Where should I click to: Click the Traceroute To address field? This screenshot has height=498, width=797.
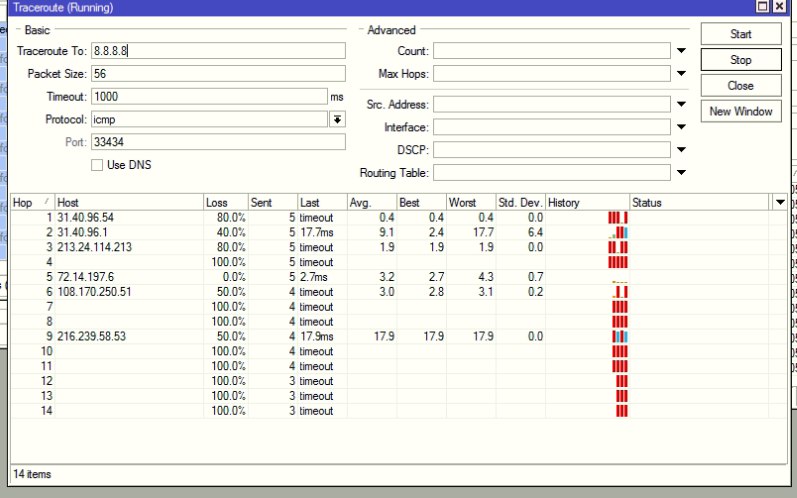click(x=218, y=51)
